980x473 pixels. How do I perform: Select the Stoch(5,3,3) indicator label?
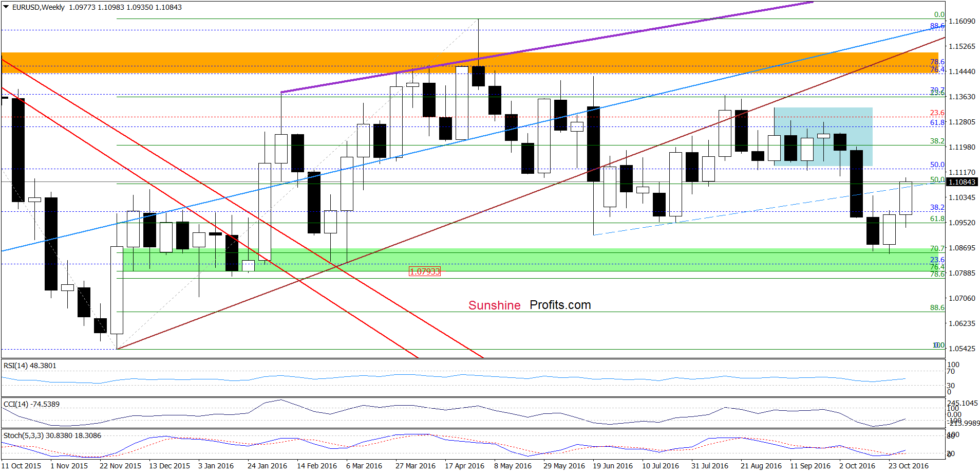pyautogui.click(x=52, y=435)
